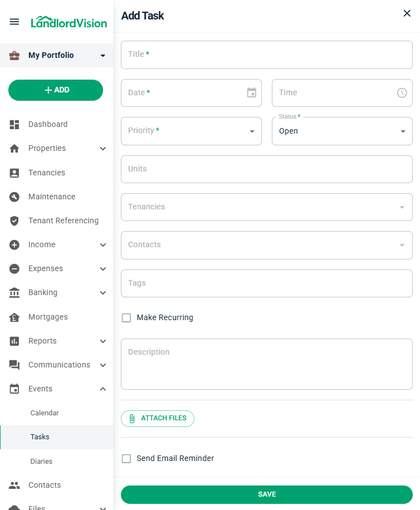Open Contacts via the people icon
Viewport: 420px width, 510px height.
click(14, 485)
